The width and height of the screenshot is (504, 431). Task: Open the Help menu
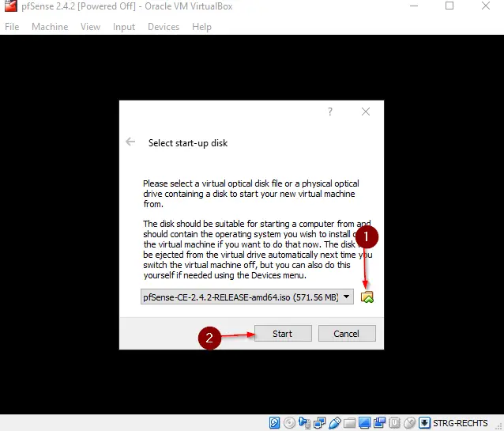[x=201, y=27]
